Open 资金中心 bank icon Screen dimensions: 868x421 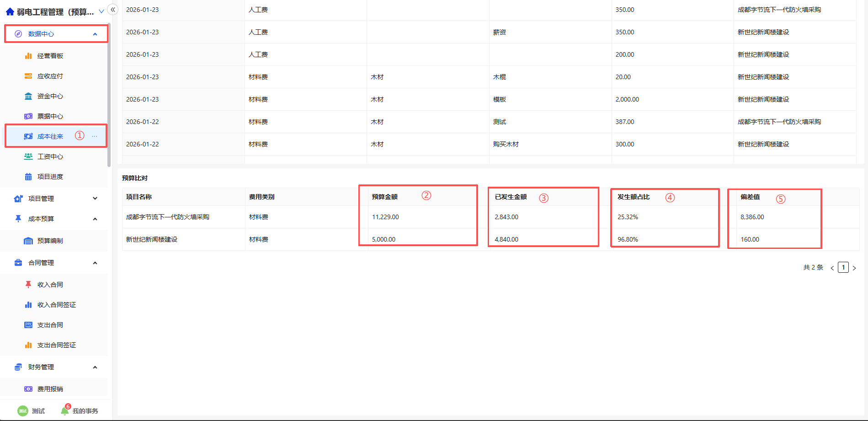pyautogui.click(x=28, y=96)
